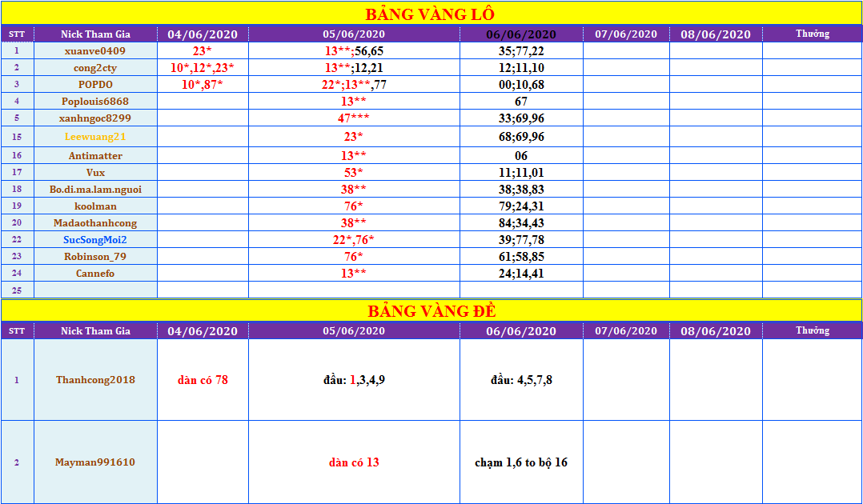This screenshot has height=504, width=863.
Task: Select the cell '33;69,96'
Action: [521, 118]
